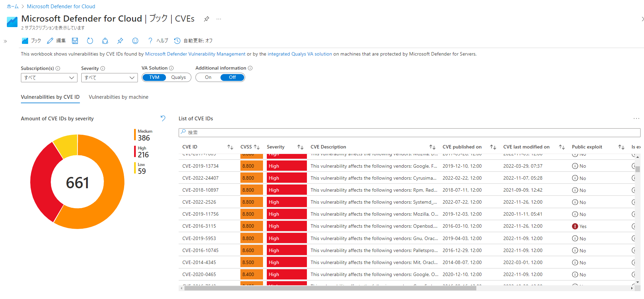
Task: Switch to the Vulnerabilties by machine tab
Action: click(x=119, y=97)
